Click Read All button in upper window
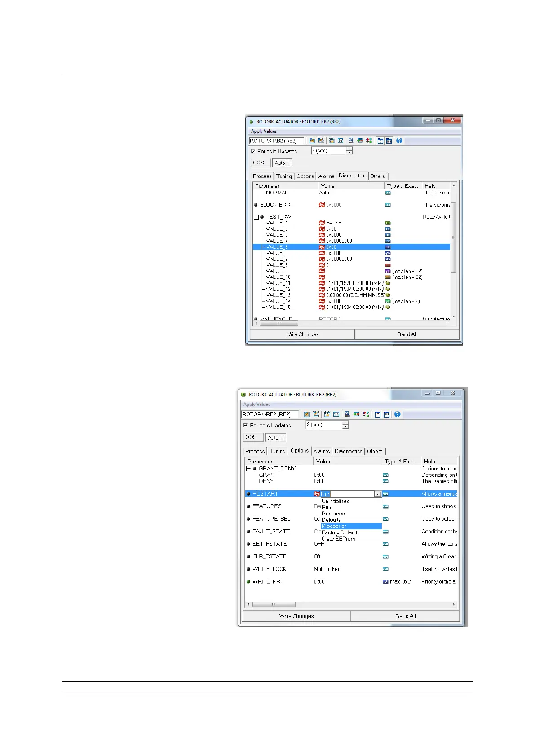Screen dimensions: 535x756 407,334
